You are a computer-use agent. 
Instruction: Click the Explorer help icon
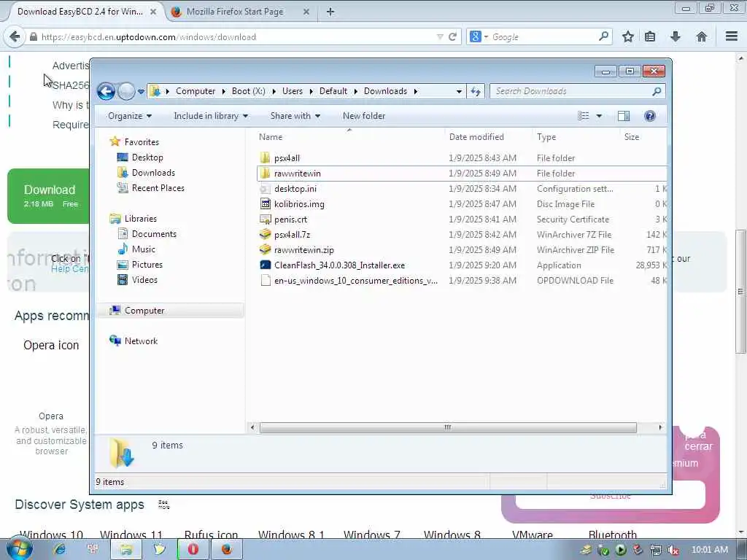649,116
